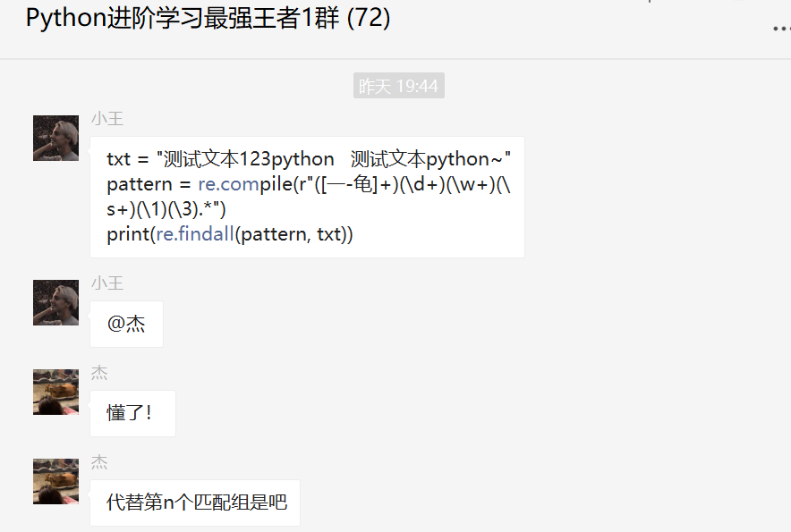Select the sender name 小王 above the code message

click(107, 119)
